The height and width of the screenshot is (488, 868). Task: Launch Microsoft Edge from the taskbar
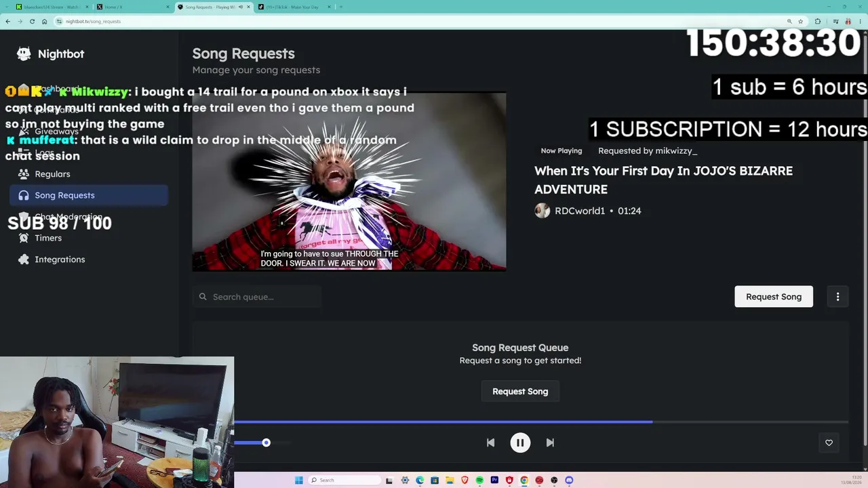coord(420,480)
